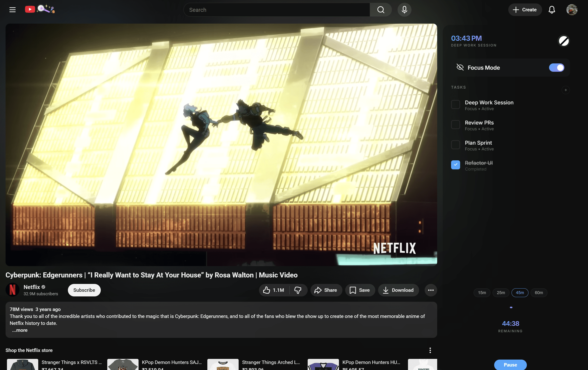The height and width of the screenshot is (370, 588).
Task: Open notifications with the bell icon
Action: 552,10
